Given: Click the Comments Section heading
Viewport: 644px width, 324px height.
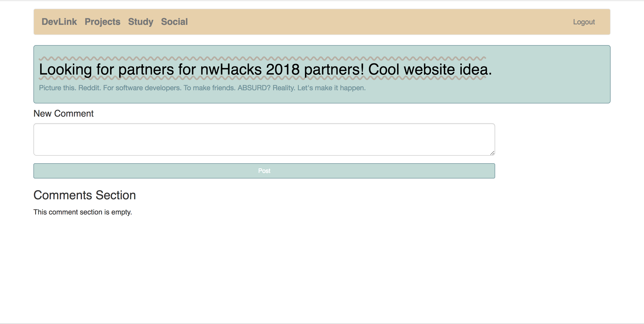Looking at the screenshot, I should pos(85,195).
